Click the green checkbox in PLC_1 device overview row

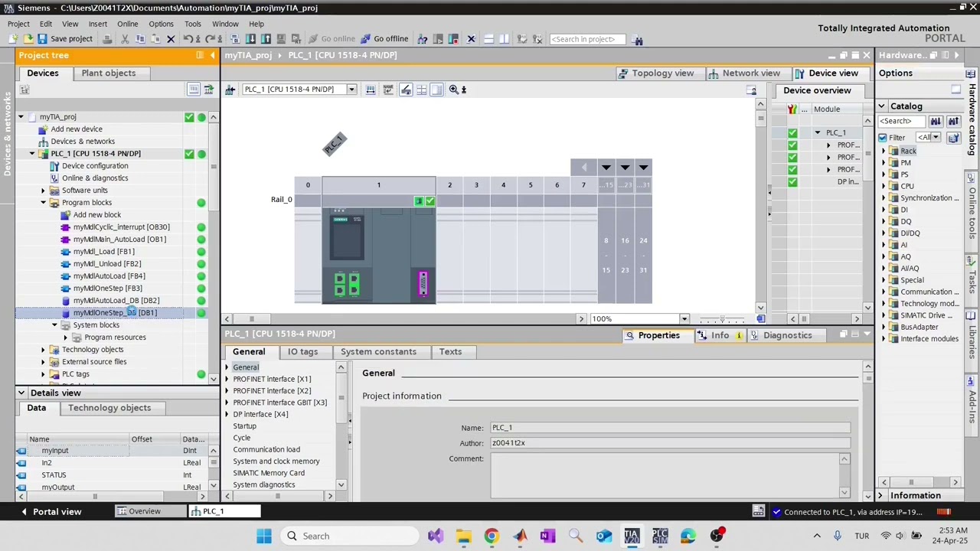792,133
